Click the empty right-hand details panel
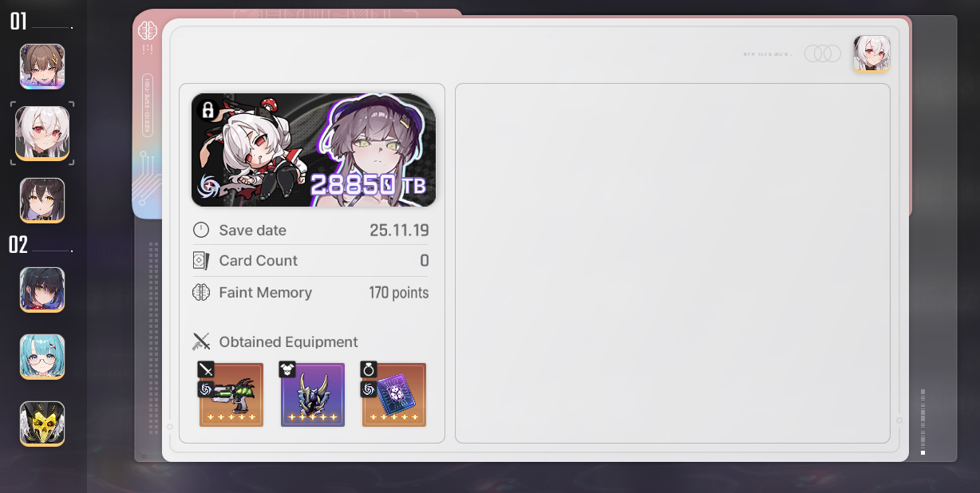Viewport: 980px width, 493px height. (x=673, y=263)
